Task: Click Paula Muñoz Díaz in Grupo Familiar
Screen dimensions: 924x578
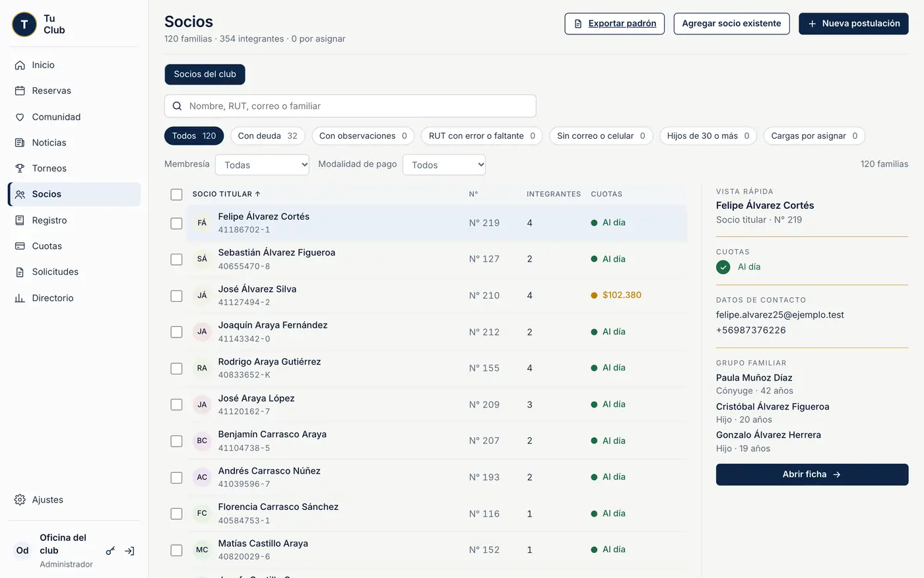Action: click(754, 378)
